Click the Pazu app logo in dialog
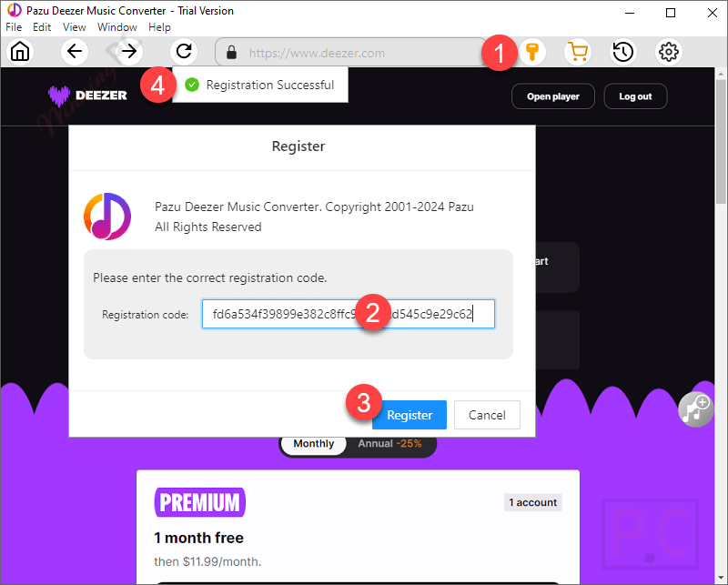 tap(107, 217)
